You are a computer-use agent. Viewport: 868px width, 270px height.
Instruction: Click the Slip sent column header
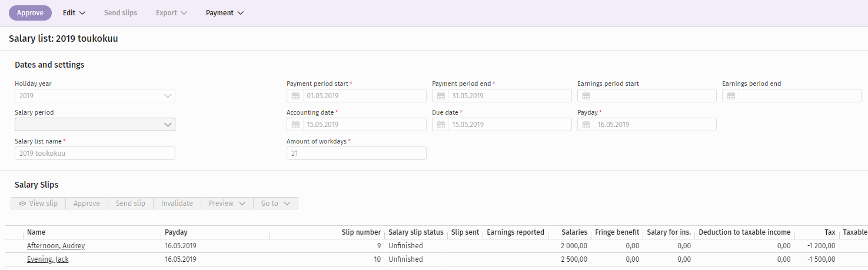point(465,232)
